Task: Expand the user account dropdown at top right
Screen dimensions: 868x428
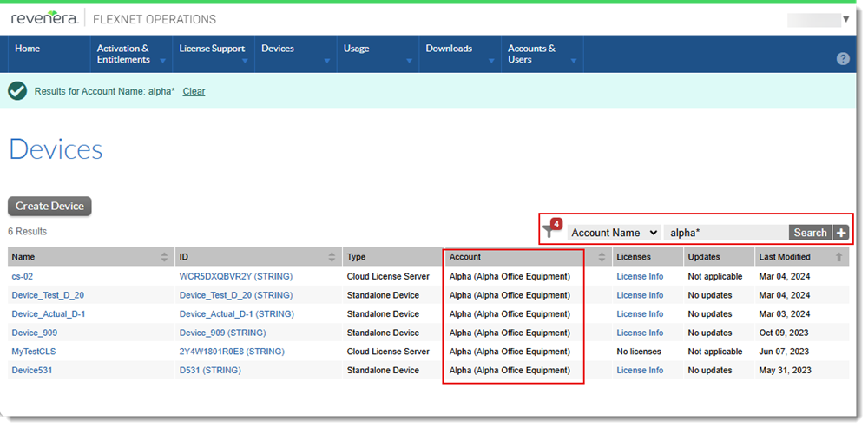Action: (x=845, y=19)
